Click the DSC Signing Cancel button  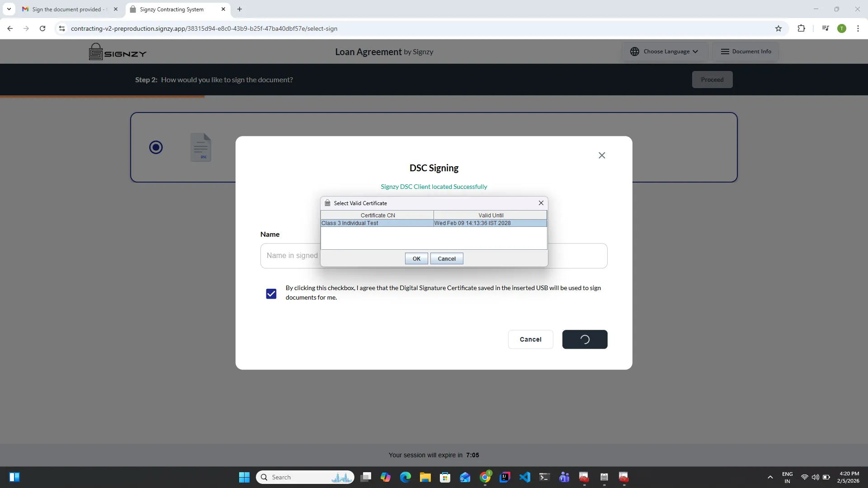point(530,339)
